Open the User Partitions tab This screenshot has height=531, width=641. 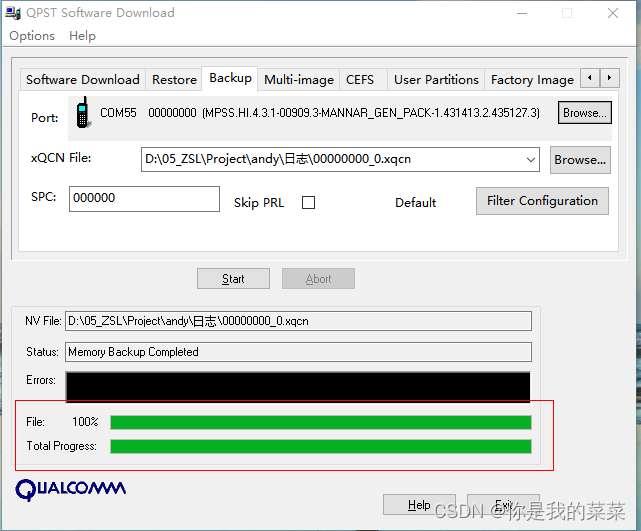[436, 79]
